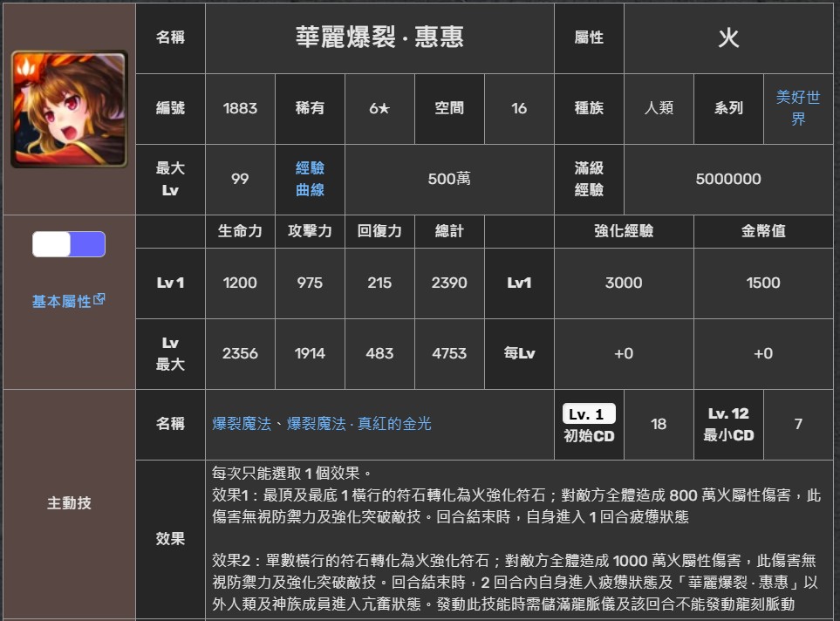Toggle the switch above 基本屬性
840x621 pixels.
(x=69, y=244)
